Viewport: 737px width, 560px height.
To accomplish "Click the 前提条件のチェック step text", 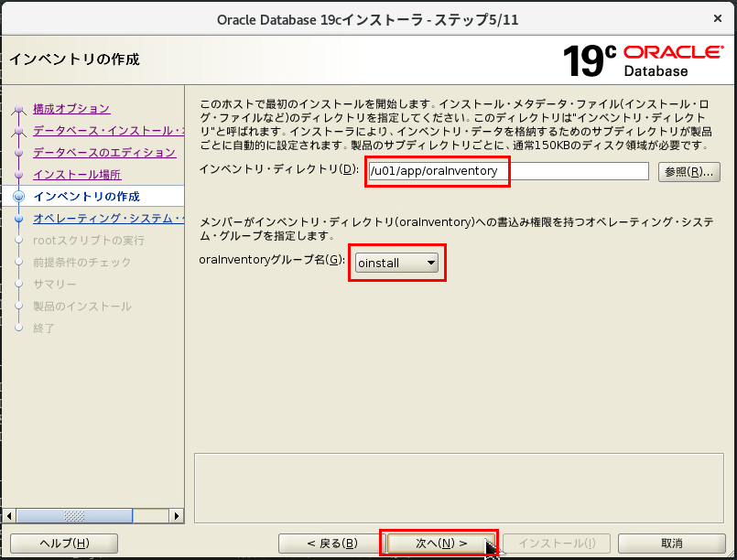I will (81, 262).
